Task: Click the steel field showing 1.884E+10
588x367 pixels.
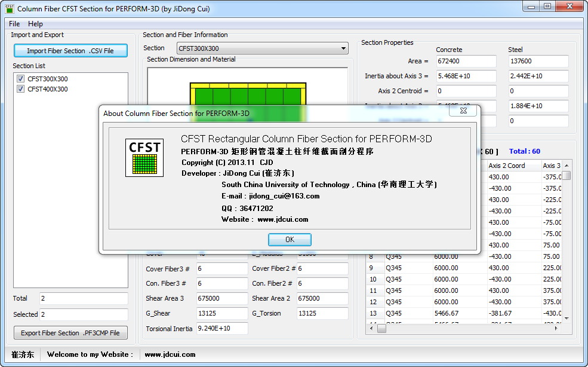Action: [538, 106]
